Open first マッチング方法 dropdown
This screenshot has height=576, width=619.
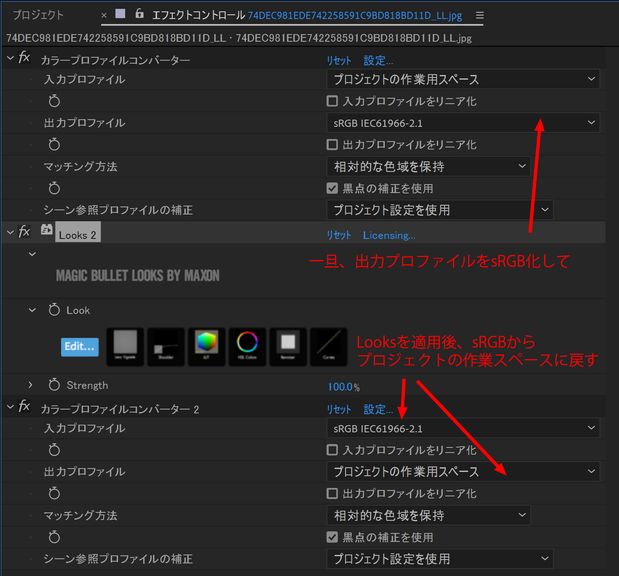pos(428,166)
